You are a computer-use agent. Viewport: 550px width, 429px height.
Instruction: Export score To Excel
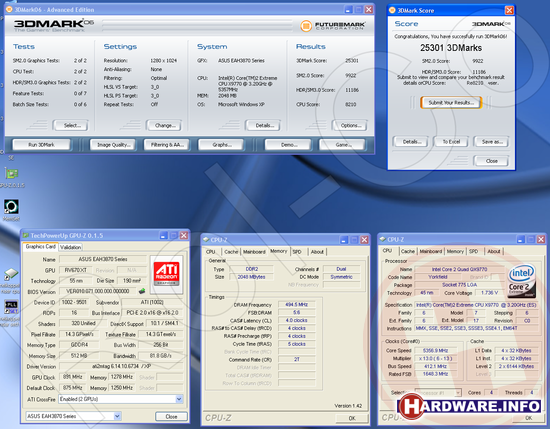point(451,142)
